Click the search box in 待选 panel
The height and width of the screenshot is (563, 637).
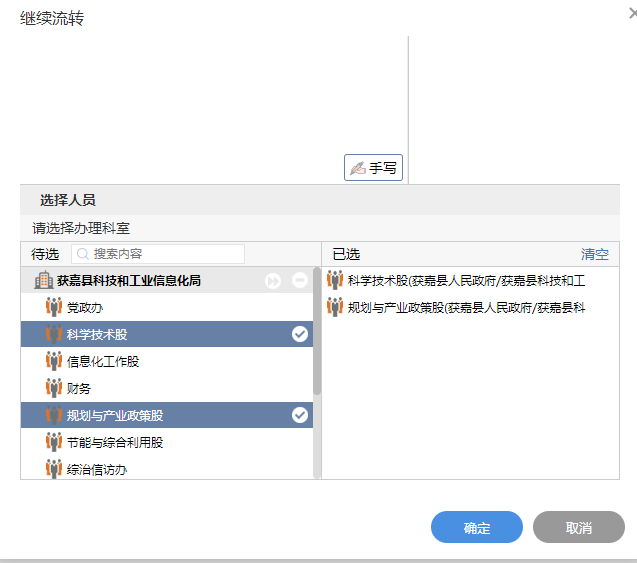point(158,254)
